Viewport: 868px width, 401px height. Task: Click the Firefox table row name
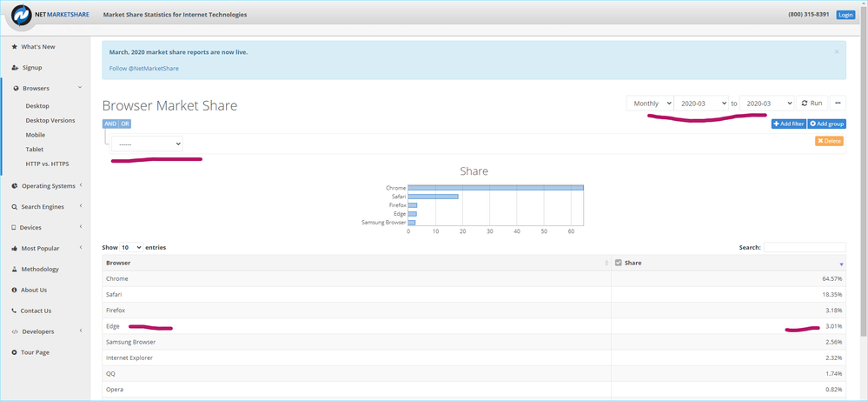(x=116, y=311)
